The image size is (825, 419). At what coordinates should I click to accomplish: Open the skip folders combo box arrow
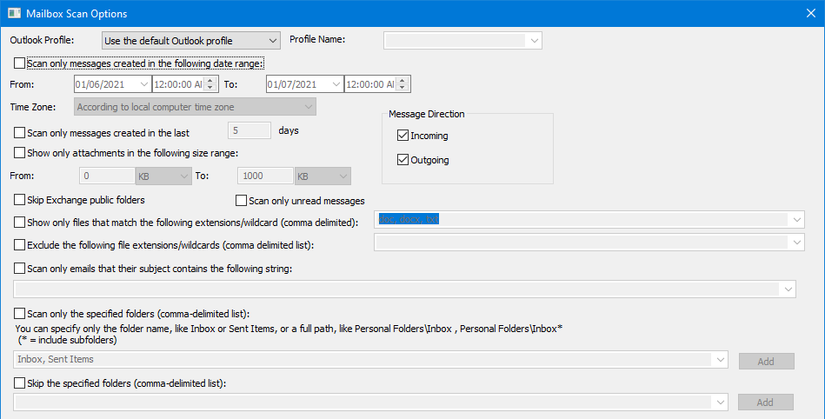point(720,402)
